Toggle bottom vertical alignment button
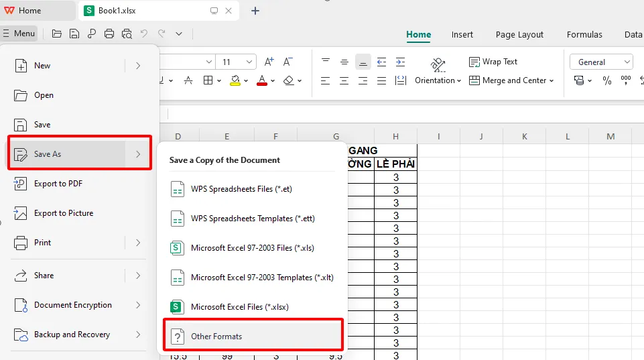 (x=363, y=62)
